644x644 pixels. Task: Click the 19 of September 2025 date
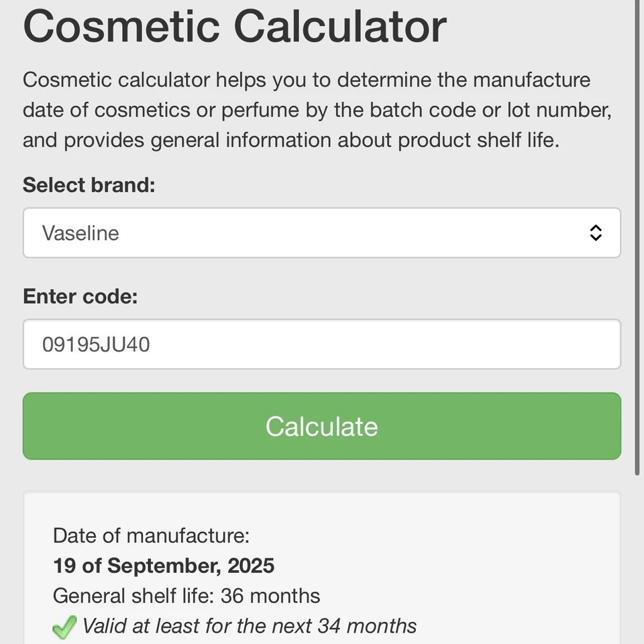click(164, 566)
